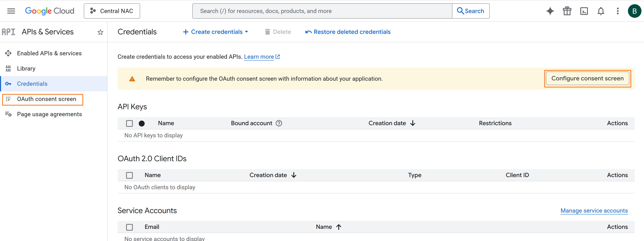Click the Credentials key icon
The width and height of the screenshot is (644, 241).
8,84
